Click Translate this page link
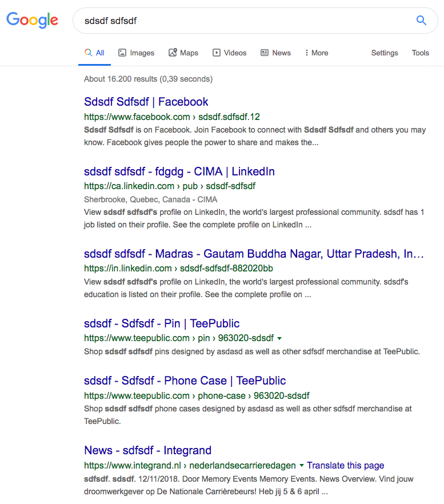 (x=345, y=465)
